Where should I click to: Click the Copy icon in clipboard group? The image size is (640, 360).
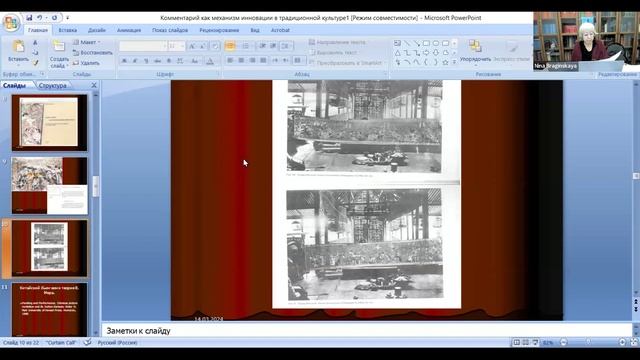36,53
